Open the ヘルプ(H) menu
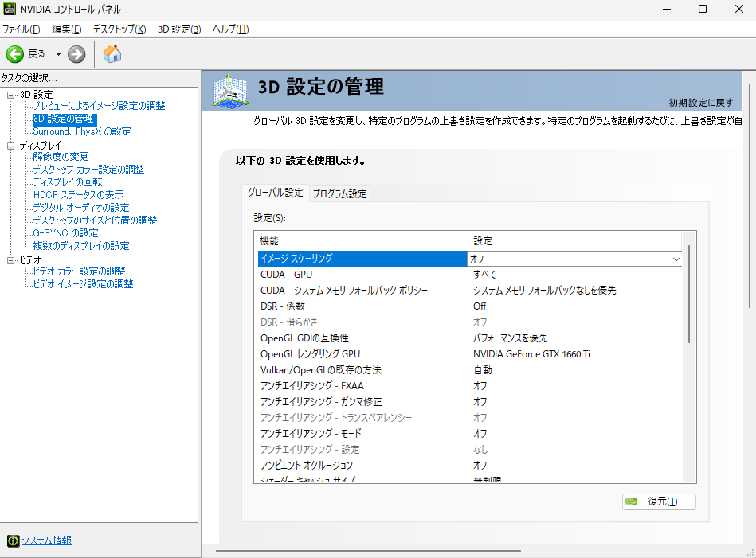The width and height of the screenshot is (756, 558). click(x=231, y=29)
